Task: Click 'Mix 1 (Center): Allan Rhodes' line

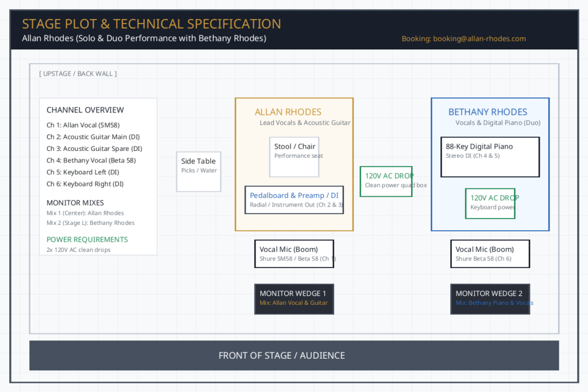Action: [x=85, y=213]
